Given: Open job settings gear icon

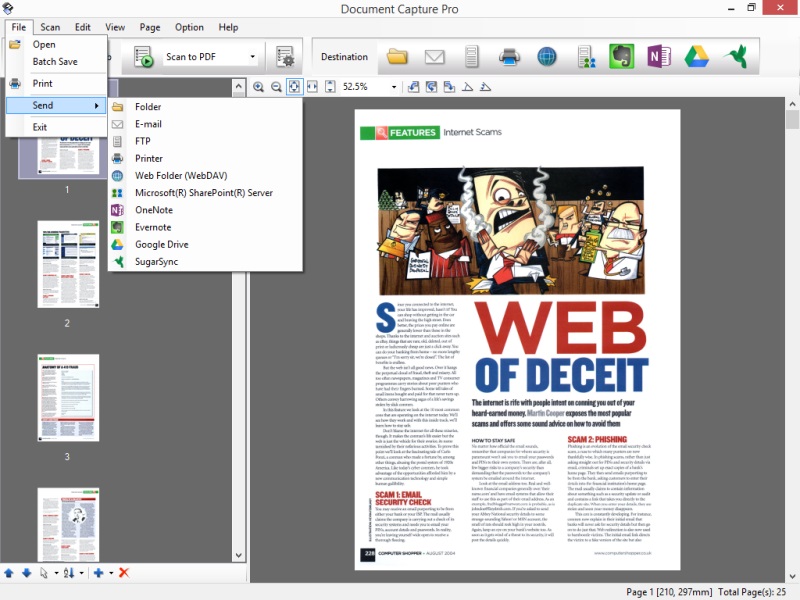Looking at the screenshot, I should pyautogui.click(x=285, y=57).
